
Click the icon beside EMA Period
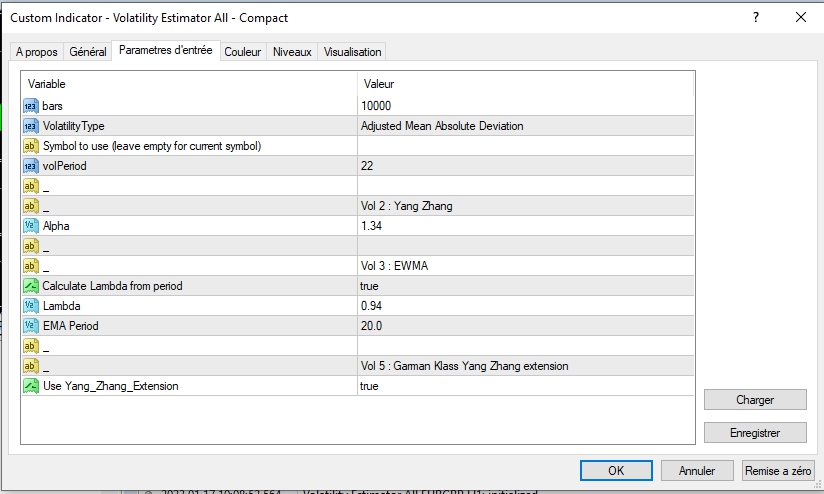[x=30, y=326]
